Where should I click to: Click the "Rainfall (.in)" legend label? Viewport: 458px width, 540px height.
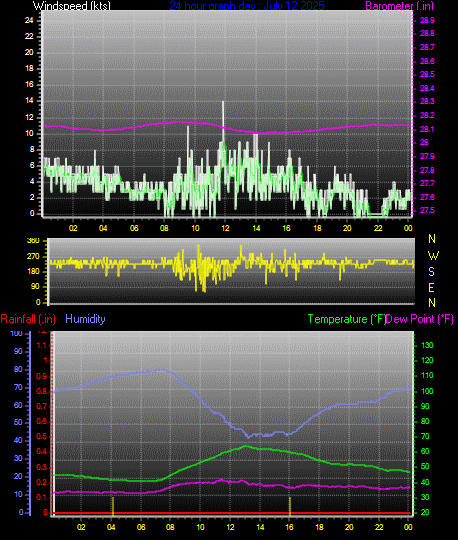28,319
